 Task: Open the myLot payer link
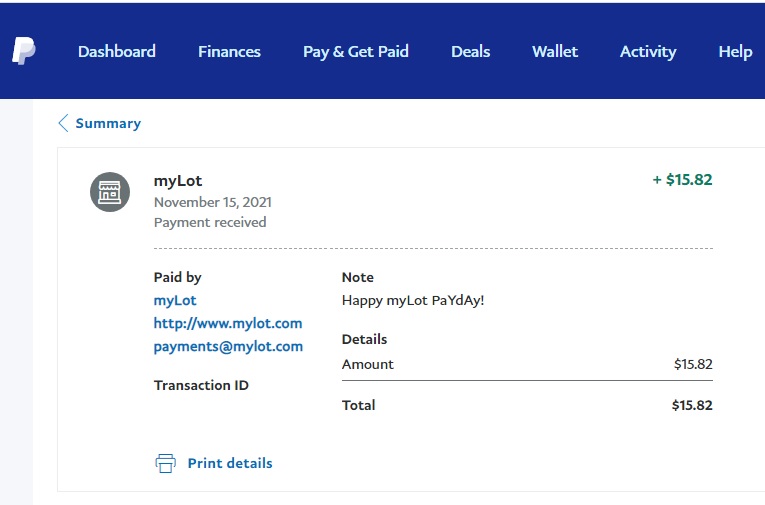[175, 301]
